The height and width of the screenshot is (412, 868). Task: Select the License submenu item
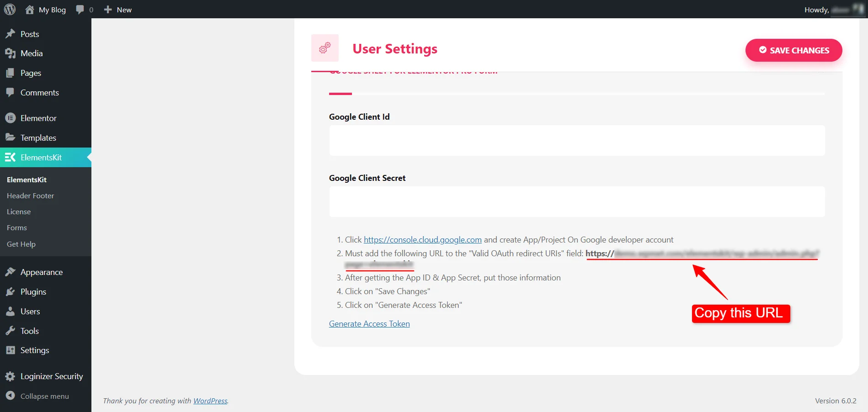(19, 211)
